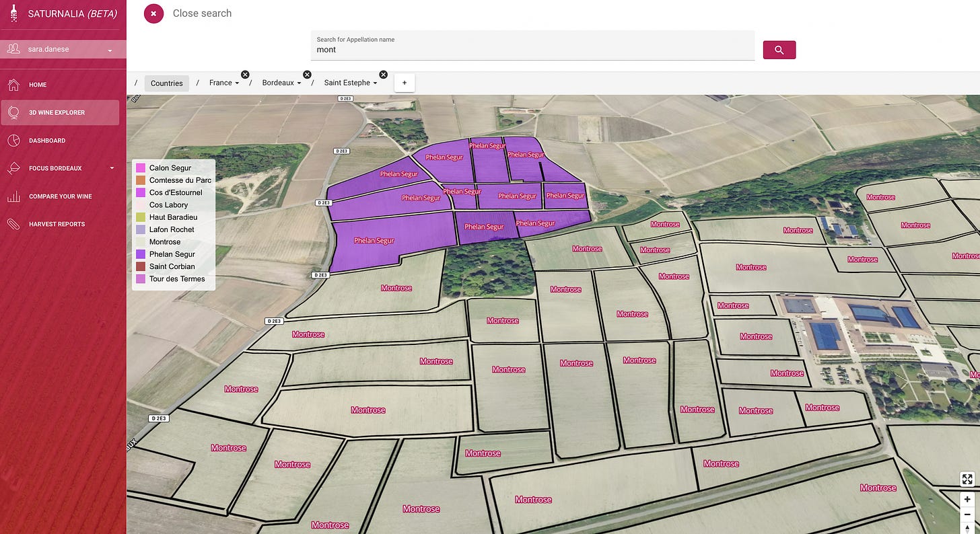Viewport: 980px width, 534px height.
Task: Click the Saint Corbian legend swatch
Action: pyautogui.click(x=141, y=266)
